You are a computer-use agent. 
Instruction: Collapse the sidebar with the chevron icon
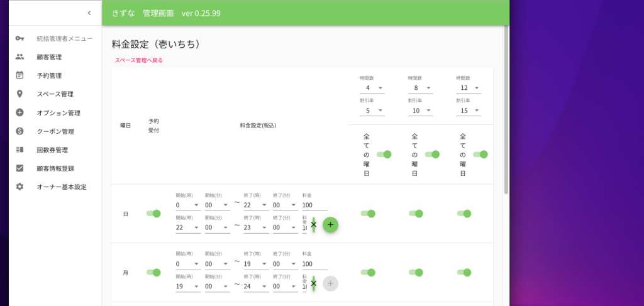[89, 13]
